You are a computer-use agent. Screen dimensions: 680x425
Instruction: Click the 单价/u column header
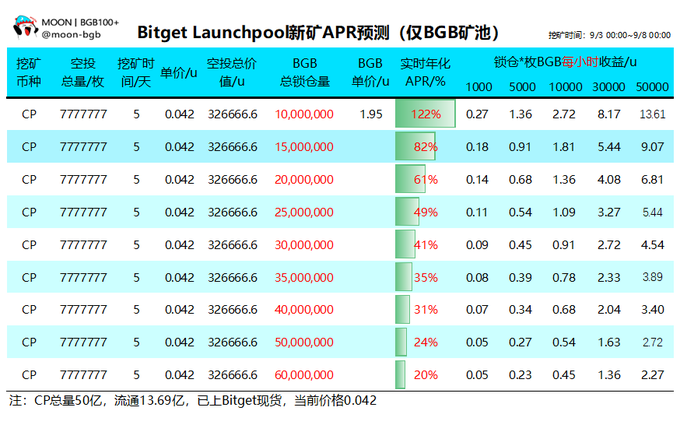click(x=179, y=72)
